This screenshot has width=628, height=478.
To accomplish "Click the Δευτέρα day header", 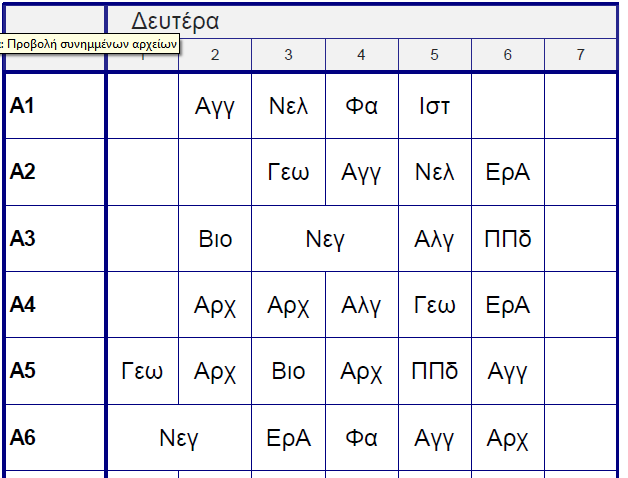I will click(175, 21).
